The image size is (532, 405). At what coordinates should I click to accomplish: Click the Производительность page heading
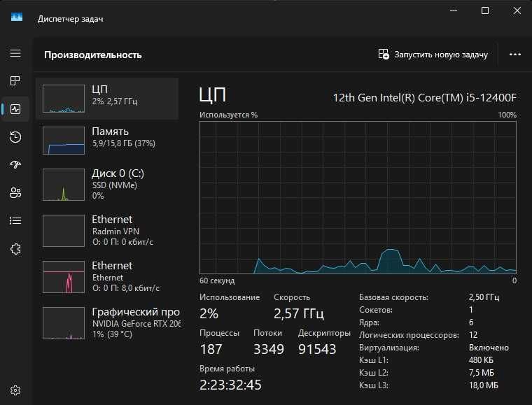(92, 55)
